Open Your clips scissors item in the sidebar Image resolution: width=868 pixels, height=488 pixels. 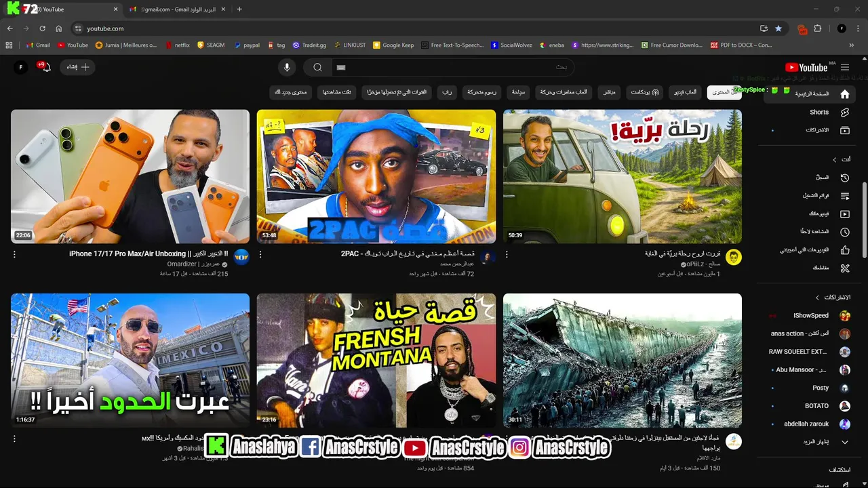point(809,268)
